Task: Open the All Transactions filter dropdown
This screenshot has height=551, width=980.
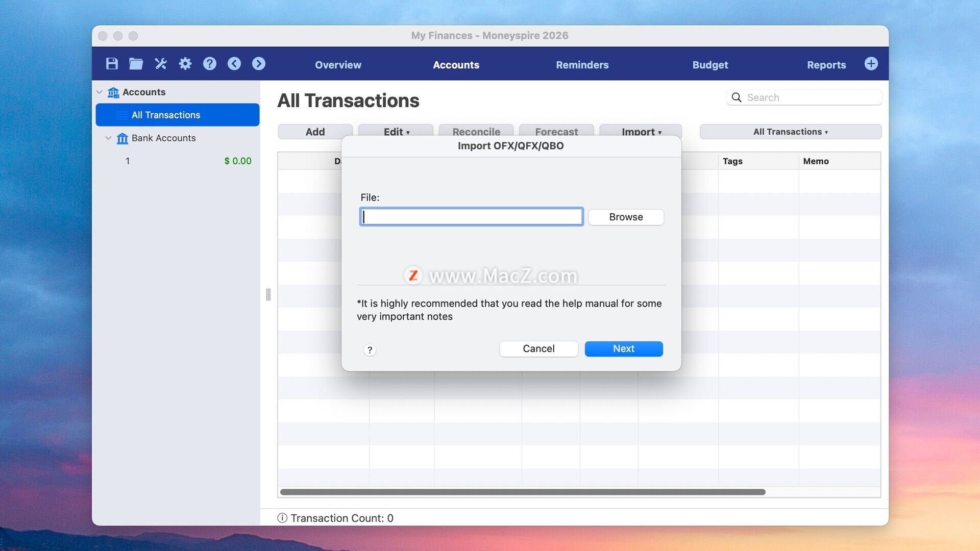Action: pyautogui.click(x=790, y=132)
